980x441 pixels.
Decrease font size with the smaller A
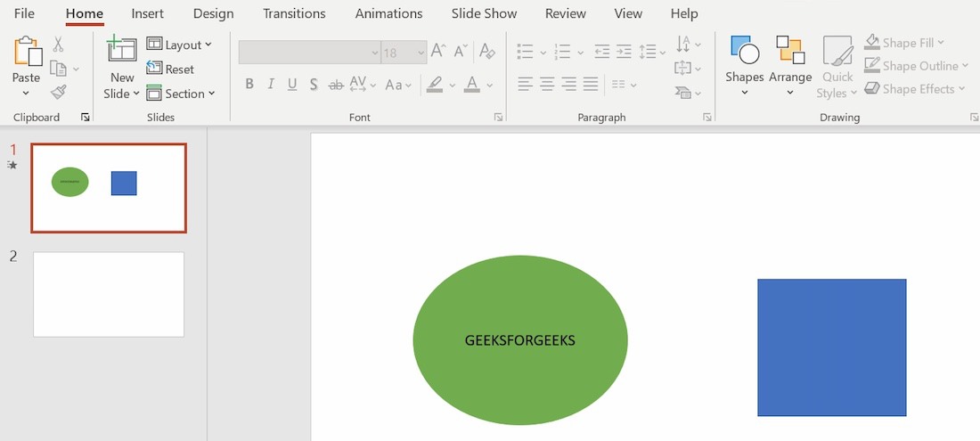pyautogui.click(x=461, y=52)
